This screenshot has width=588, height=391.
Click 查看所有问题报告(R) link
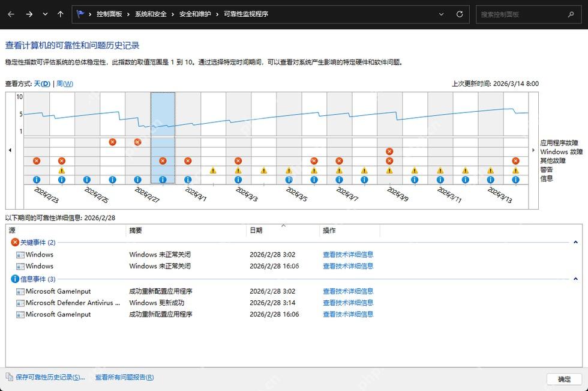125,377
